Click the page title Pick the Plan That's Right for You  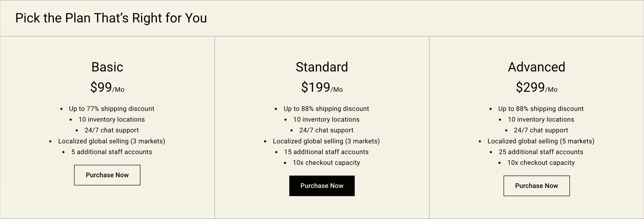[x=111, y=18]
